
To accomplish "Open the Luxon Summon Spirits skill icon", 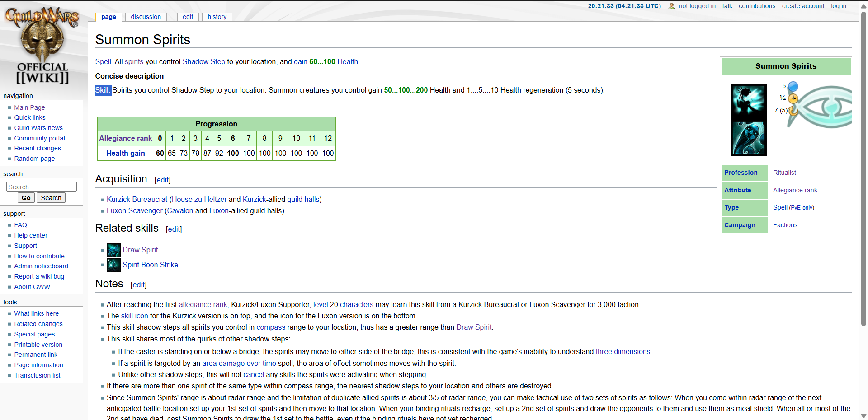I will pyautogui.click(x=748, y=138).
